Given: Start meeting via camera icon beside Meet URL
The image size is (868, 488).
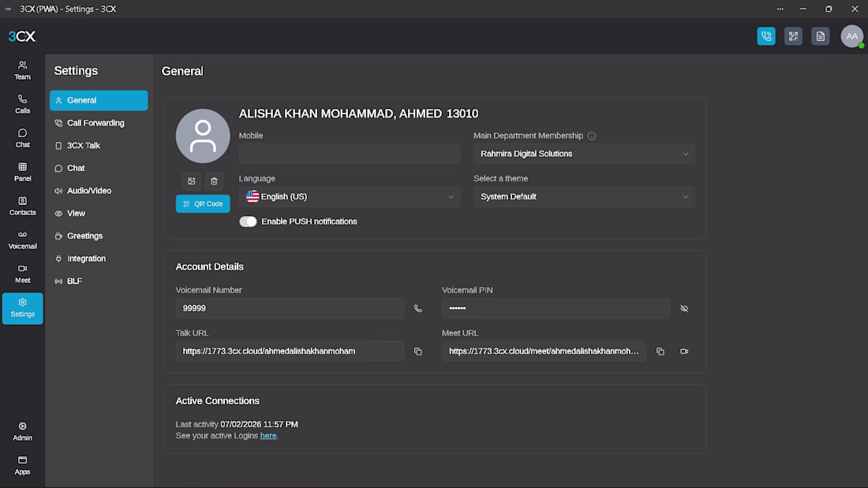Looking at the screenshot, I should coord(684,352).
